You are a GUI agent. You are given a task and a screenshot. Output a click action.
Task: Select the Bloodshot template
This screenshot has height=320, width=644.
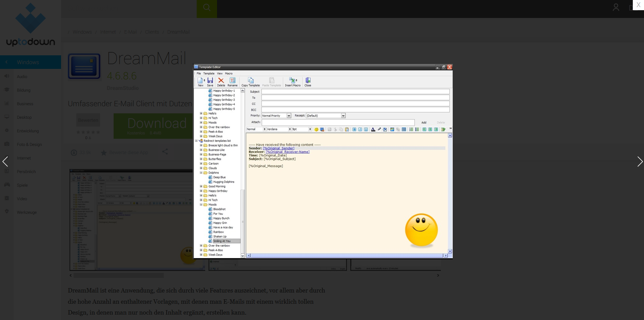click(219, 209)
